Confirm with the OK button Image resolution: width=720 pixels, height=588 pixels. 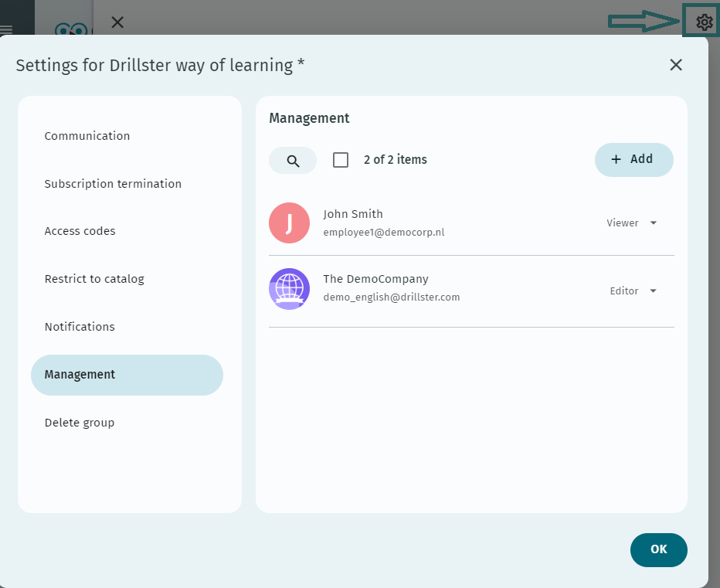tap(658, 550)
